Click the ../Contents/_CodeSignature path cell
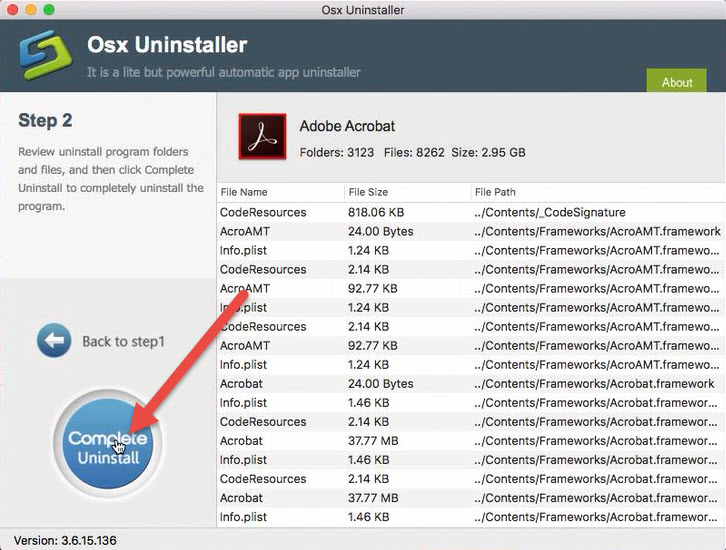This screenshot has height=550, width=726. coord(550,212)
